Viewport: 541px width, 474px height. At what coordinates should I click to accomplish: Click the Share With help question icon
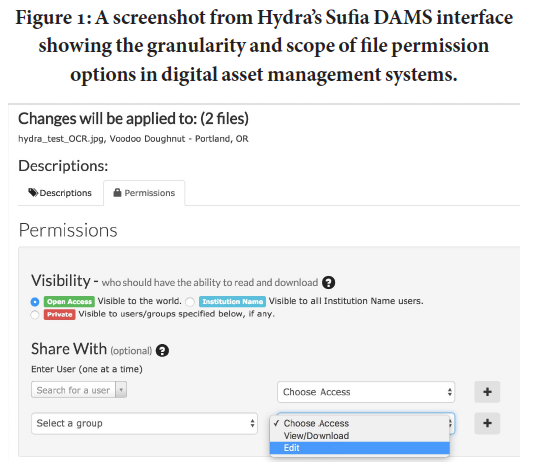[x=162, y=350]
